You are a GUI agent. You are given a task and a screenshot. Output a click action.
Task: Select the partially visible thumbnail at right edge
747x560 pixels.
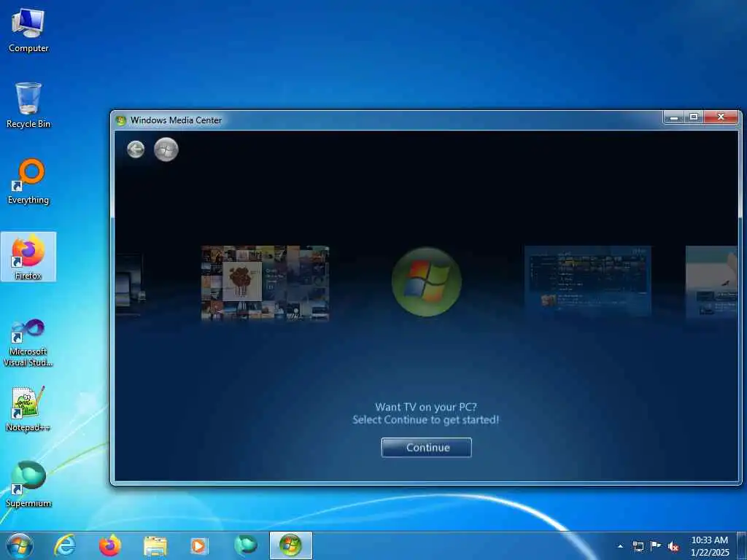click(711, 282)
